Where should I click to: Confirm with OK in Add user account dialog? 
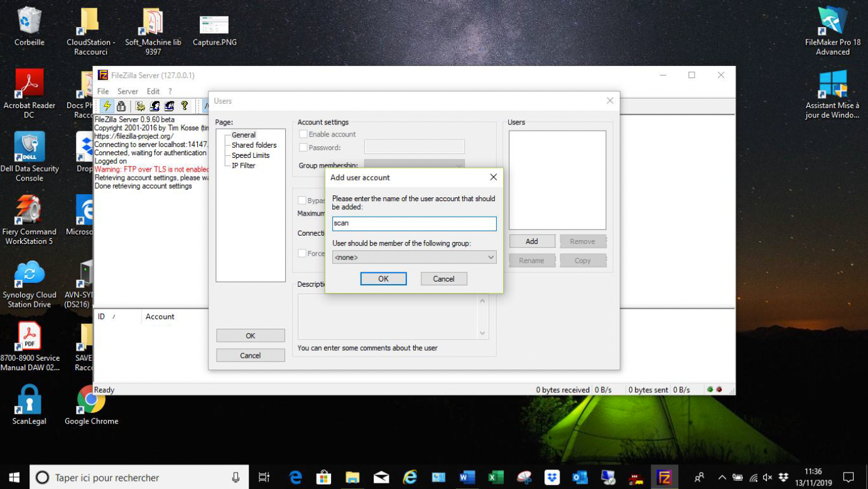(x=383, y=278)
